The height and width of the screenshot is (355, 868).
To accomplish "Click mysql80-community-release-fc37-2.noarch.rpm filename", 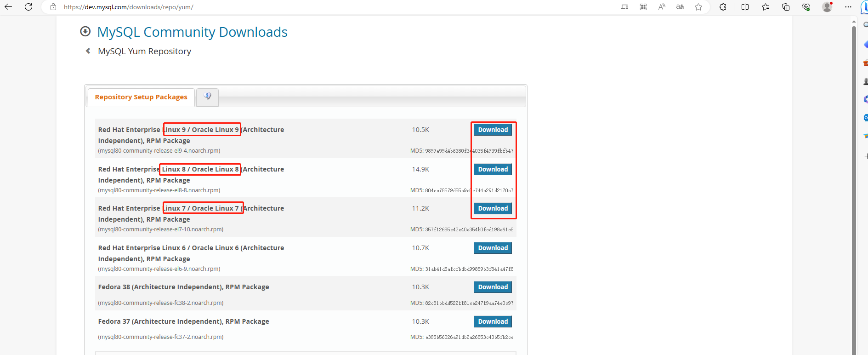I will pos(161,337).
